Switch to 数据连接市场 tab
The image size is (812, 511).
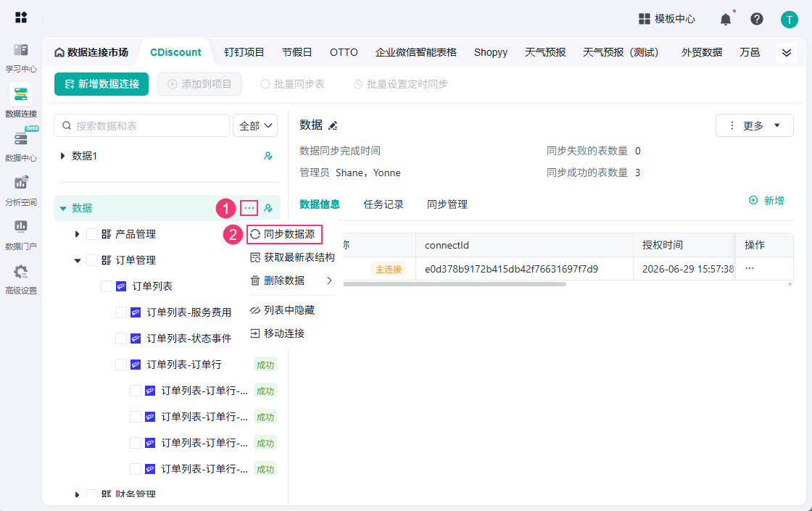coord(91,52)
